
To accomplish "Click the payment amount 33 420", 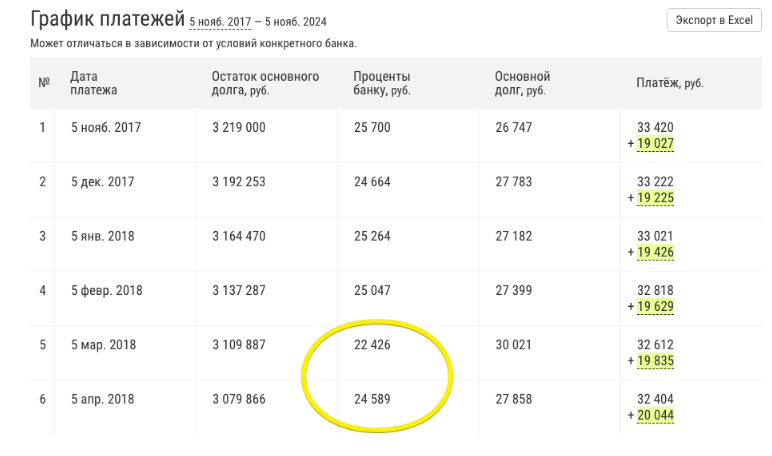I will (657, 128).
